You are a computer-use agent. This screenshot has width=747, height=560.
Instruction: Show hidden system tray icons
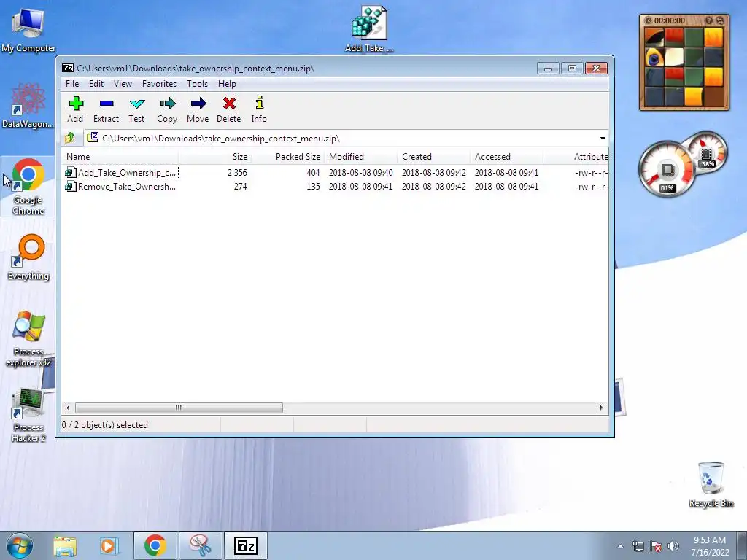pos(620,546)
